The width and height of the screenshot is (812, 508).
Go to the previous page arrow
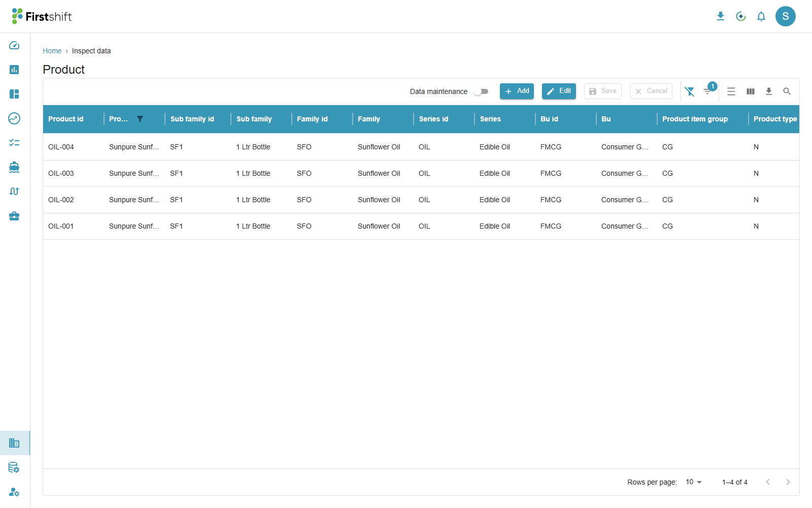pos(768,482)
